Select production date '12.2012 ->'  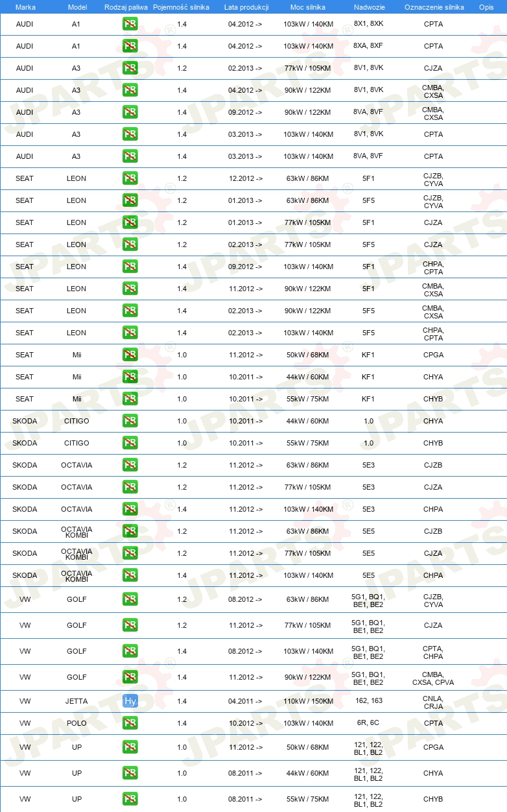tap(245, 178)
